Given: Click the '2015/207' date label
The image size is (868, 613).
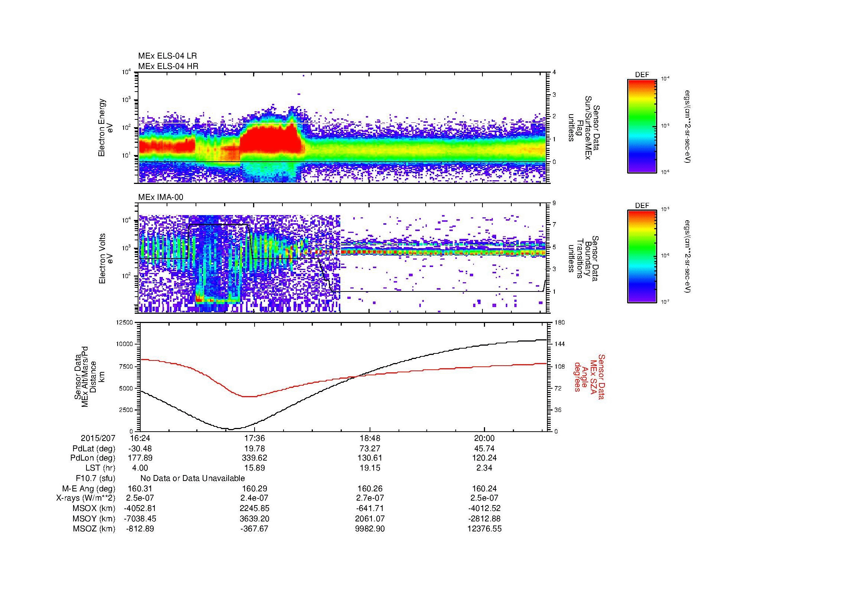Looking at the screenshot, I should tap(98, 438).
